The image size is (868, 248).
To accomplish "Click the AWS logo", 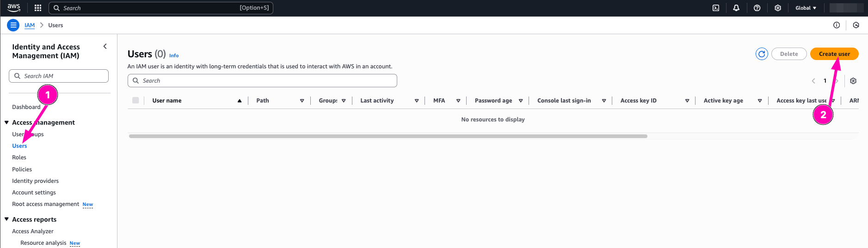I will 14,8.
